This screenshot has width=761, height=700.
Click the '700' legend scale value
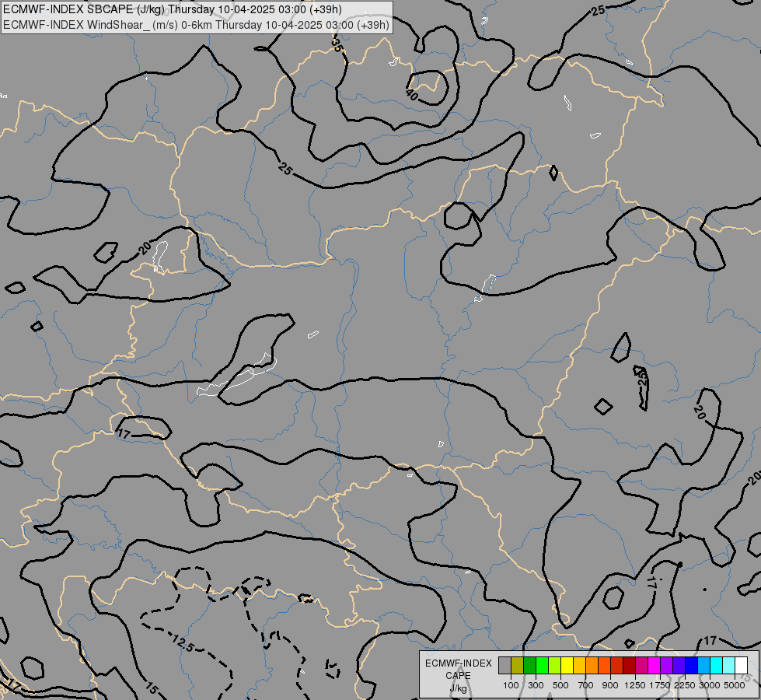tap(586, 685)
